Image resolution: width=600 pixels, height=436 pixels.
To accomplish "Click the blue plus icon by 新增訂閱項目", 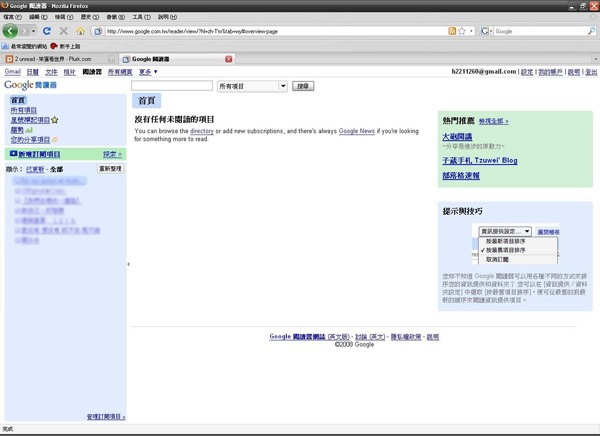I will [13, 153].
